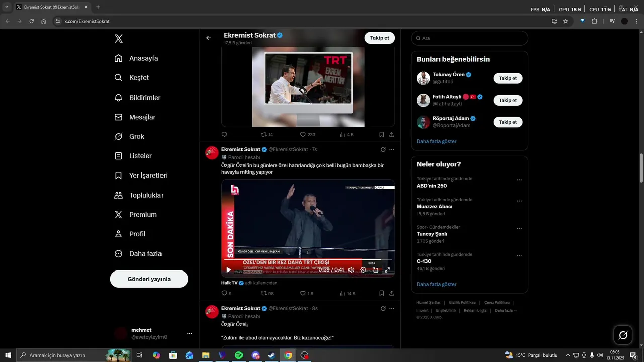Repost the post with 14 reposts
This screenshot has width=644, height=362.
pos(264,134)
